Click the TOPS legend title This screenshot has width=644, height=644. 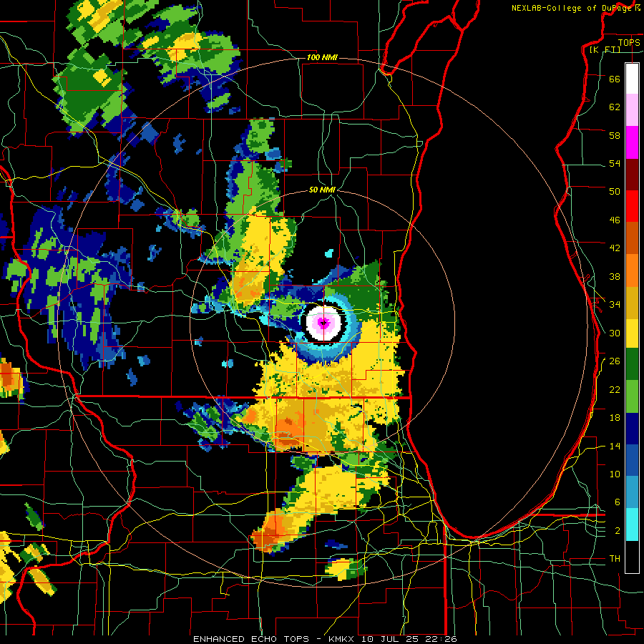click(x=629, y=42)
